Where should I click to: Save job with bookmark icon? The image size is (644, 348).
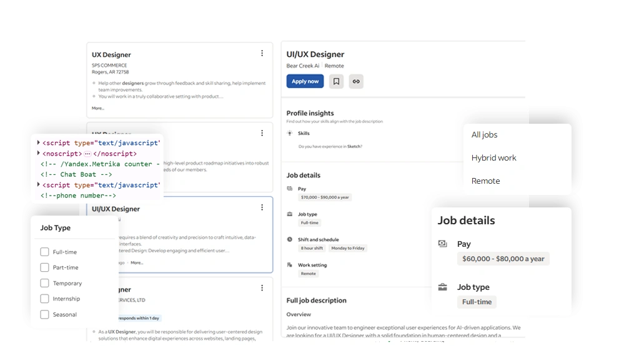pos(336,81)
